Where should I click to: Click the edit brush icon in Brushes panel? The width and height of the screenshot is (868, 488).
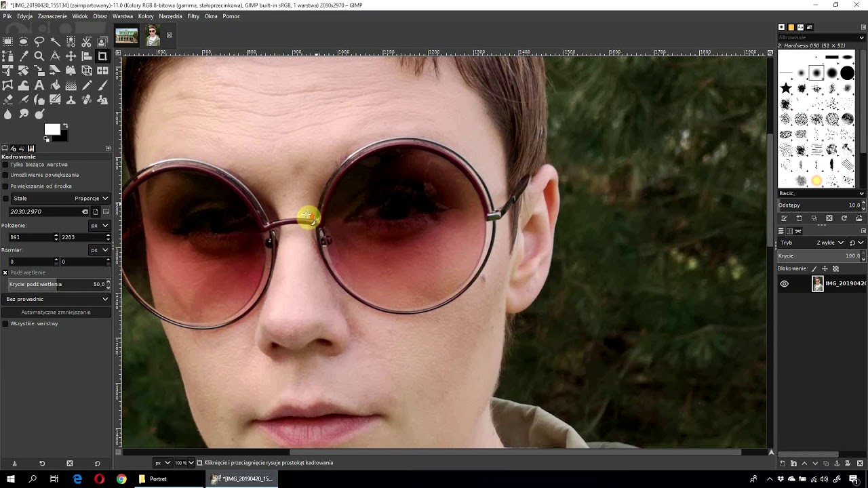tap(785, 218)
